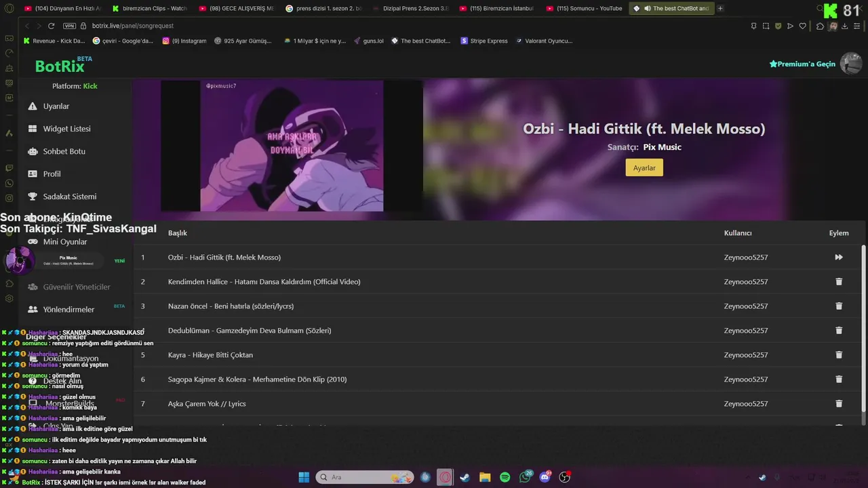This screenshot has height=488, width=868.
Task: Reload the page with refresh button
Action: click(x=51, y=26)
